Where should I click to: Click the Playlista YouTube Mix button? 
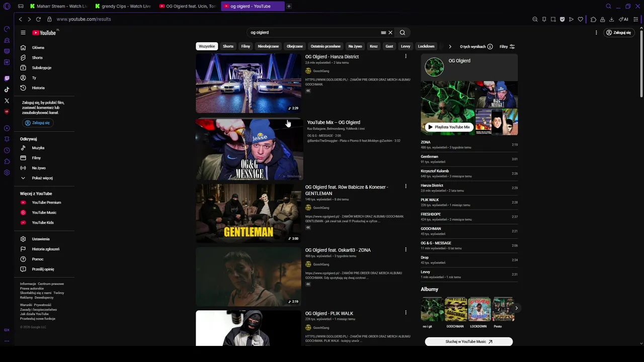[449, 127]
